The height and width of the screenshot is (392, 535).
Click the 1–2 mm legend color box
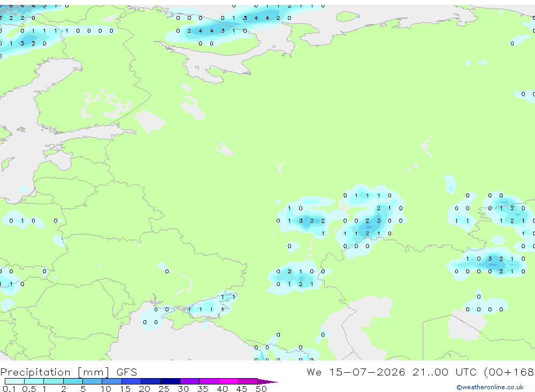(x=53, y=381)
